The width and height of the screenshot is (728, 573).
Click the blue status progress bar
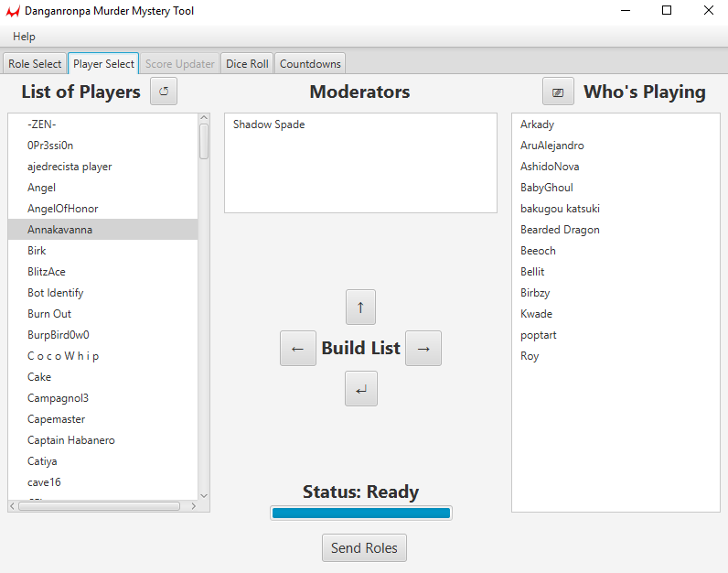coord(361,514)
